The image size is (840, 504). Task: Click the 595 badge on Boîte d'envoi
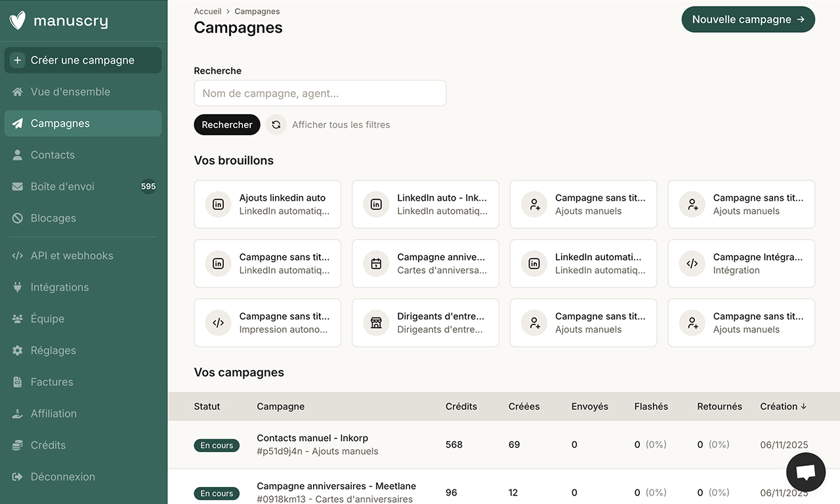coord(148,186)
